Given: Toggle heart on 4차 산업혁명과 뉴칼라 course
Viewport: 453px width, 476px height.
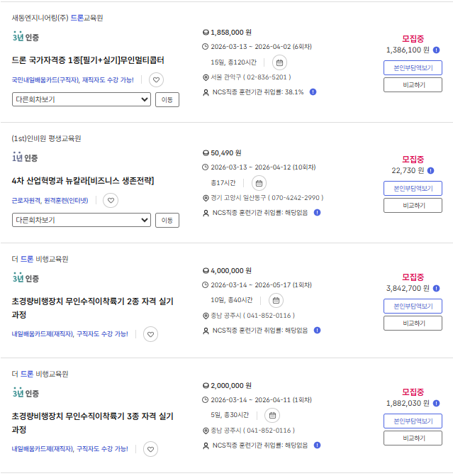Looking at the screenshot, I should tap(110, 201).
